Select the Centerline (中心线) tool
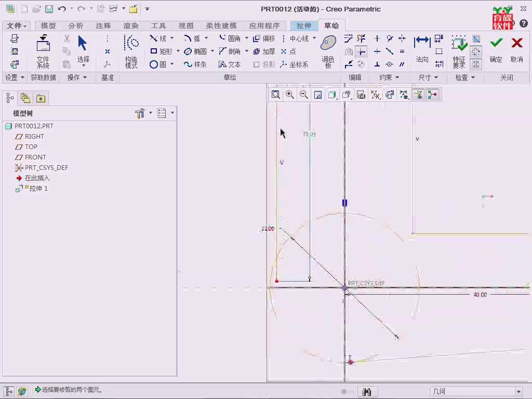Viewport: 532px width, 399px height. [295, 38]
